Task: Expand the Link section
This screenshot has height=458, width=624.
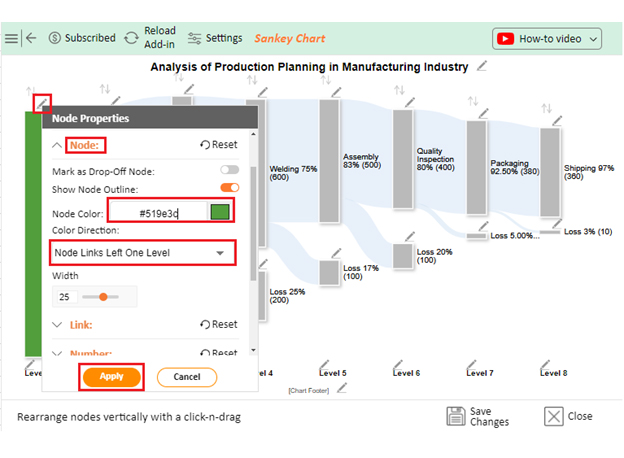Action: coord(57,325)
